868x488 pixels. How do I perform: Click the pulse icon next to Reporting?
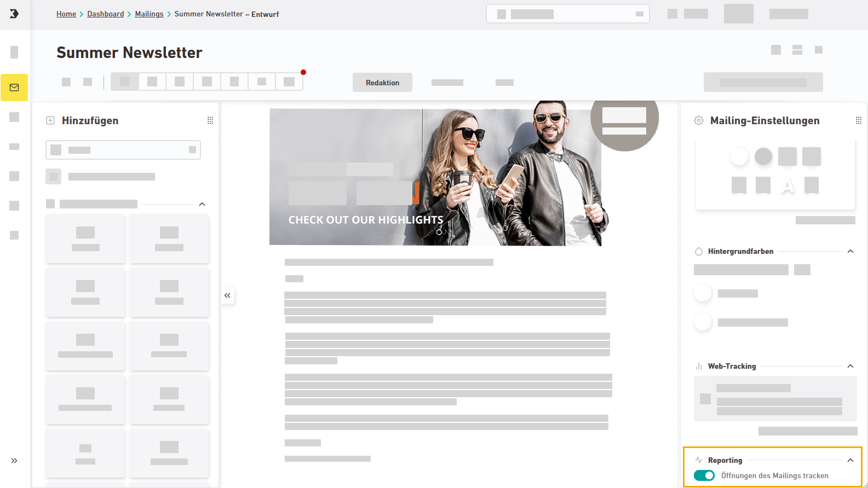point(699,460)
